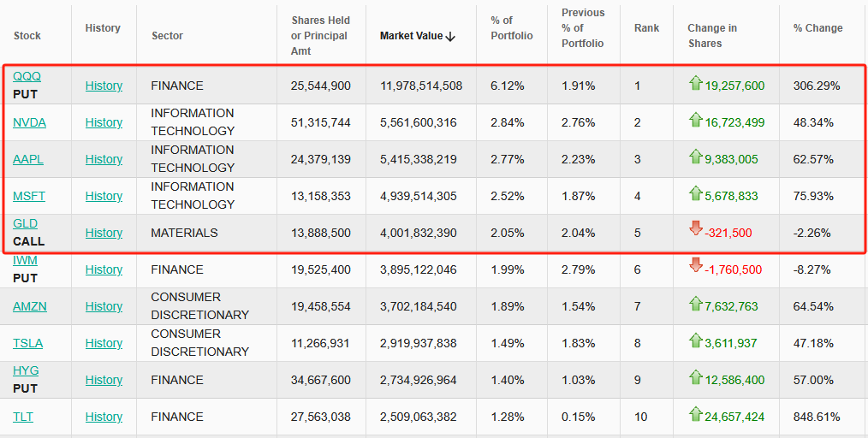Select the 6.12% portfolio cell

(507, 86)
